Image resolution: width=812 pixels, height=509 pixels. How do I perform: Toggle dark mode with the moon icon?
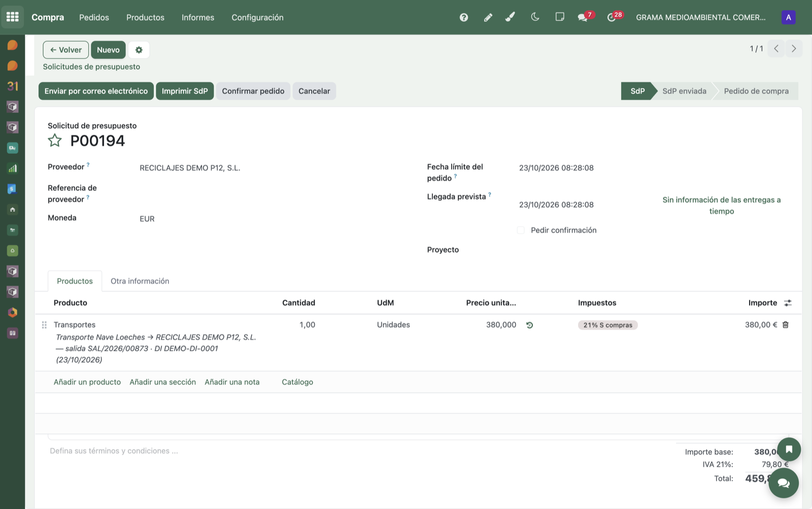click(x=535, y=17)
